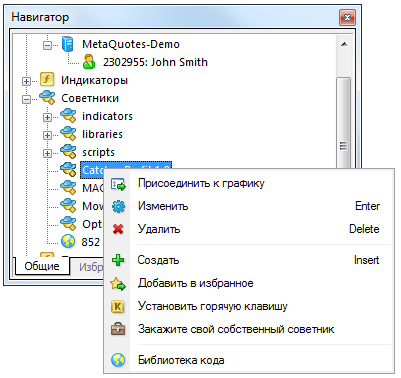The width and height of the screenshot is (401, 378).
Task: Choose Присоединить к графику from context menu
Action: coord(249,183)
